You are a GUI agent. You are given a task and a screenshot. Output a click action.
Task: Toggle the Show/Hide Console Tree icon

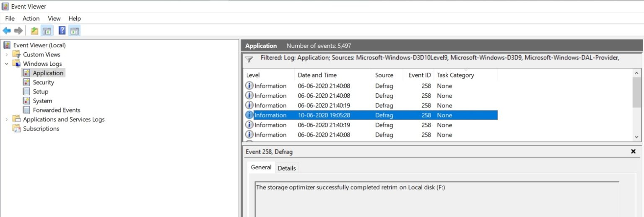[x=47, y=31]
